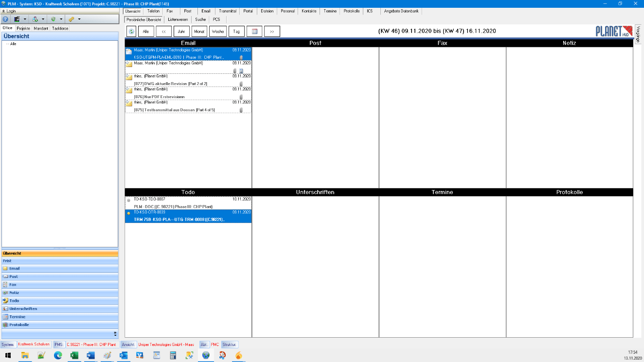Launch Excel from the Windows taskbar
Viewport: 644px width, 362px height.
[x=74, y=355]
